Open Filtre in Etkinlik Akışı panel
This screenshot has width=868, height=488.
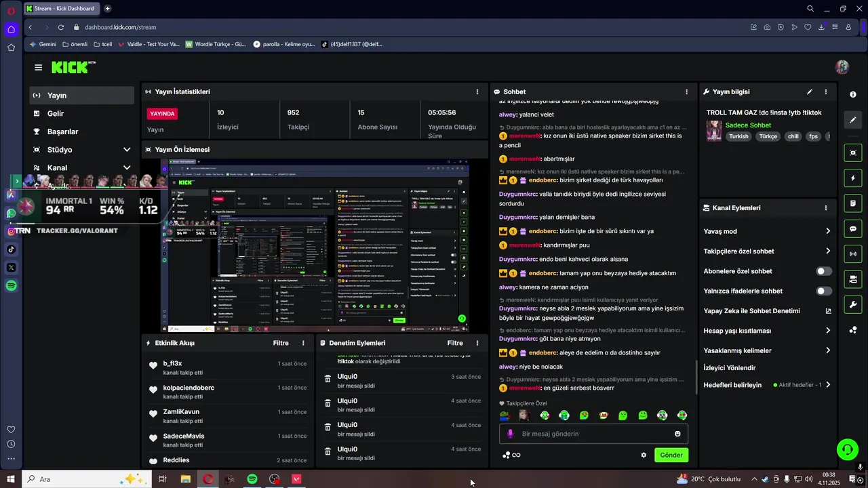(x=281, y=343)
